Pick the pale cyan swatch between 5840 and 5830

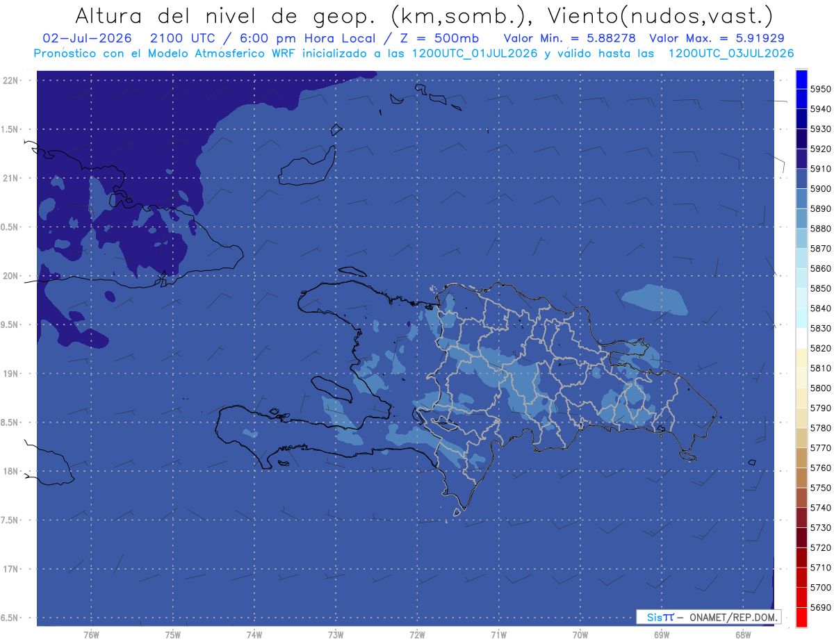click(801, 318)
